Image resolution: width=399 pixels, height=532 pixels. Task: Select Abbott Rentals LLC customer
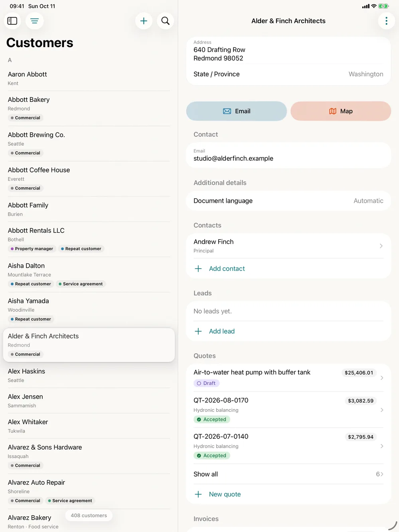89,239
